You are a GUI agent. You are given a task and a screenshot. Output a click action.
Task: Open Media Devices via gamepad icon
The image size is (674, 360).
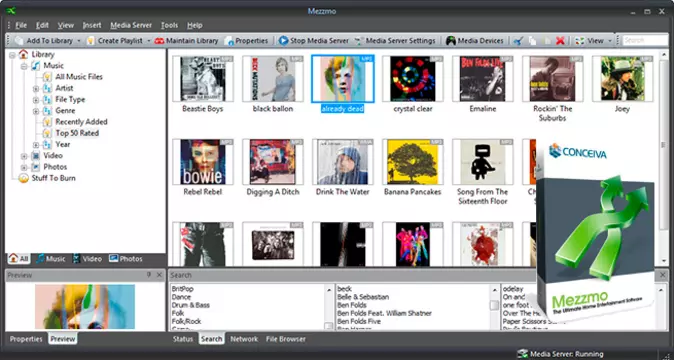coord(450,41)
